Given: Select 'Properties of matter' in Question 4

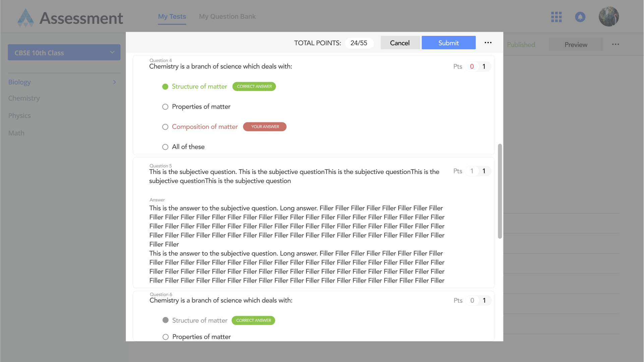Looking at the screenshot, I should tap(165, 107).
